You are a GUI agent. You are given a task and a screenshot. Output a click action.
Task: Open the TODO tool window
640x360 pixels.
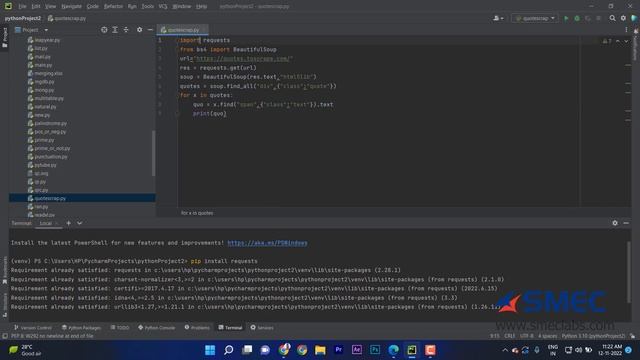point(120,328)
